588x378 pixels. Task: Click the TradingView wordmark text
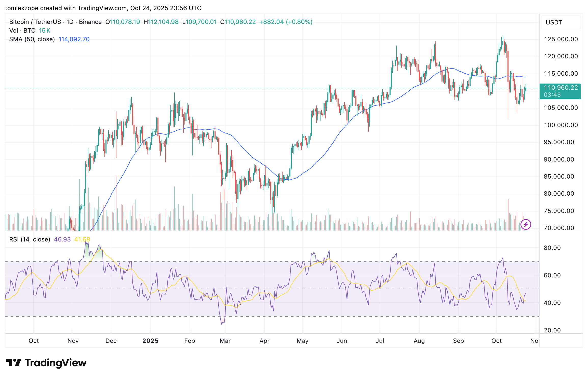tap(56, 363)
